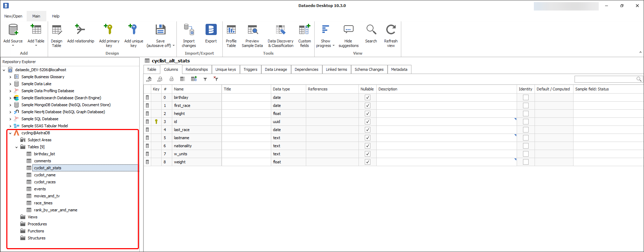644x252 pixels.
Task: Expand the Sample SQL Database node
Action: click(10, 119)
